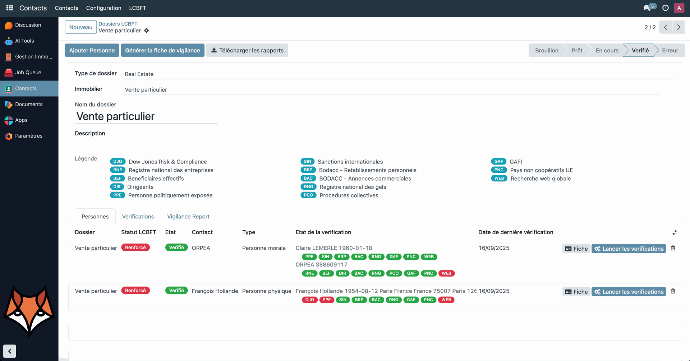Switch to the Vigilance Report tab

tap(188, 217)
